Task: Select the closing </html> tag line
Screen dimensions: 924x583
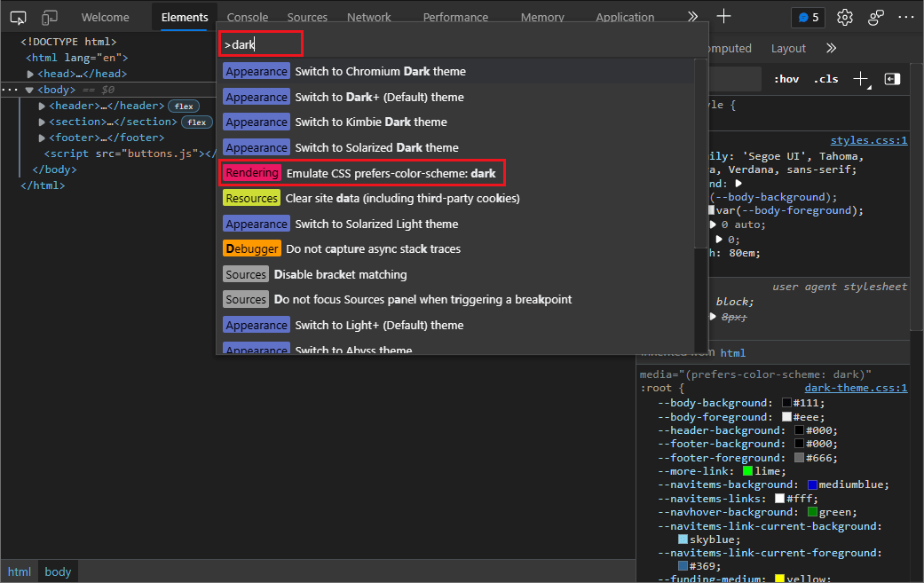Action: (x=43, y=185)
